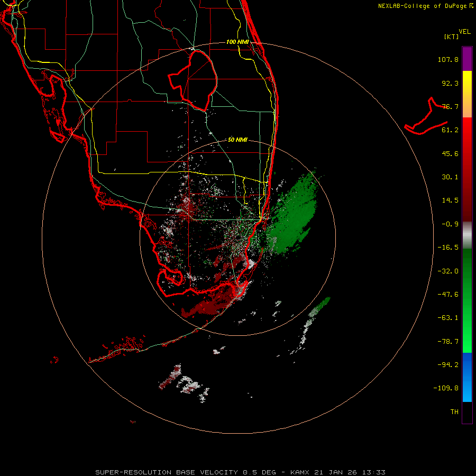This screenshot has width=476, height=476.
Task: Select the 45.6 scale value
Action: (450, 153)
